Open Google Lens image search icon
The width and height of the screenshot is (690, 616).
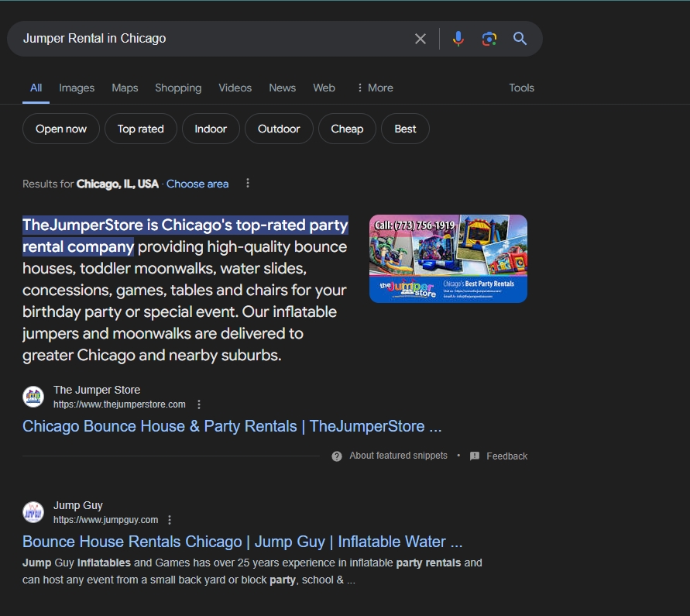(489, 39)
